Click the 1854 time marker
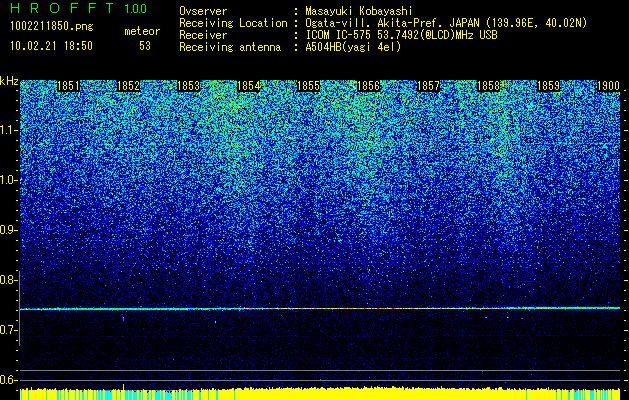Screen dimensions: 629x400 coord(249,86)
